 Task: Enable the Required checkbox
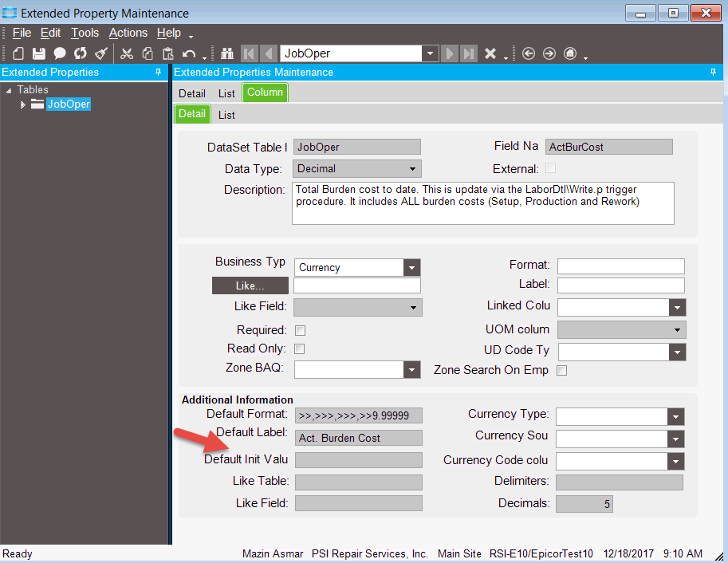coord(300,330)
